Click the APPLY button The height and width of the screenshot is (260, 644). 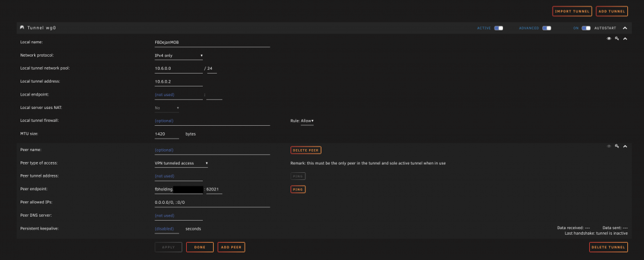pyautogui.click(x=168, y=247)
